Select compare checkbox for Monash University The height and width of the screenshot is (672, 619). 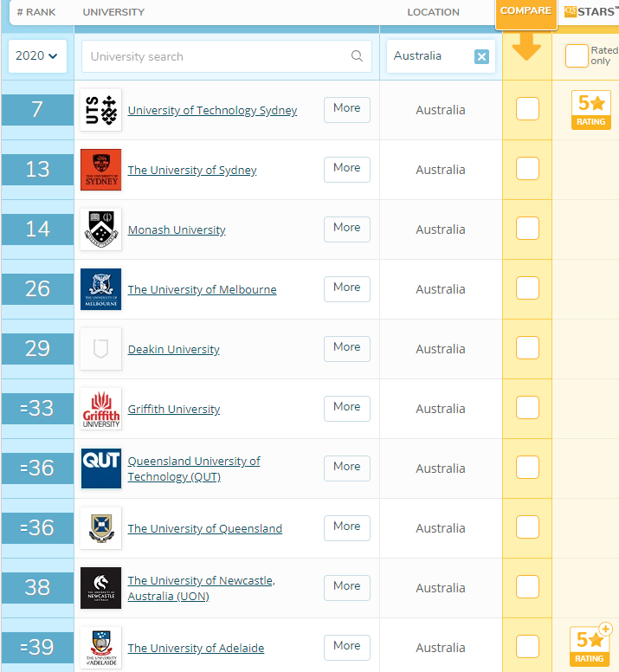point(527,229)
